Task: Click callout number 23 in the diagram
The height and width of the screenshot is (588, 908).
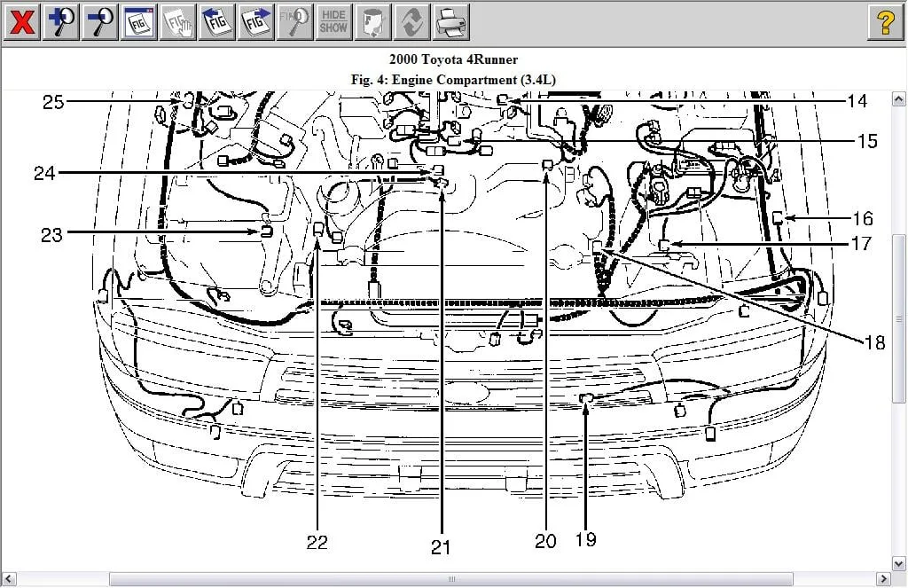Action: (x=51, y=235)
